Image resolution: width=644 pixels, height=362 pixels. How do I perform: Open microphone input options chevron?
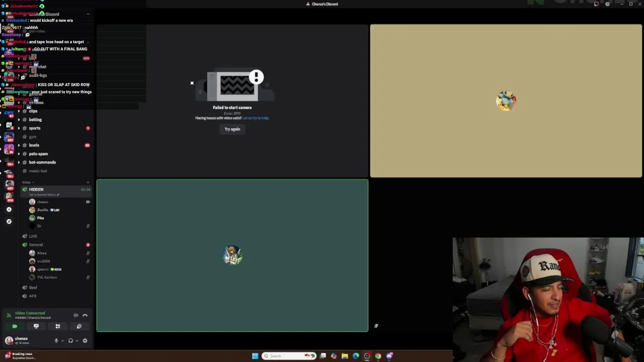point(62,340)
